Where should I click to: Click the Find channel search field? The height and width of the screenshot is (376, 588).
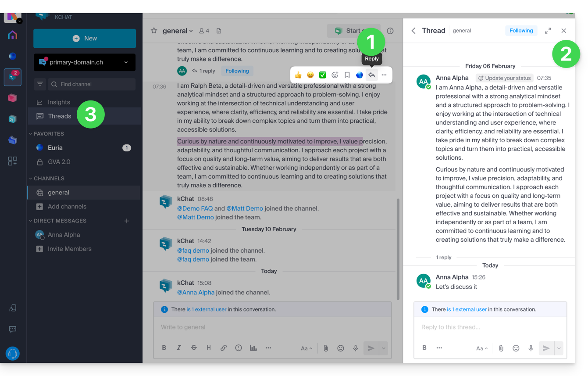point(91,84)
